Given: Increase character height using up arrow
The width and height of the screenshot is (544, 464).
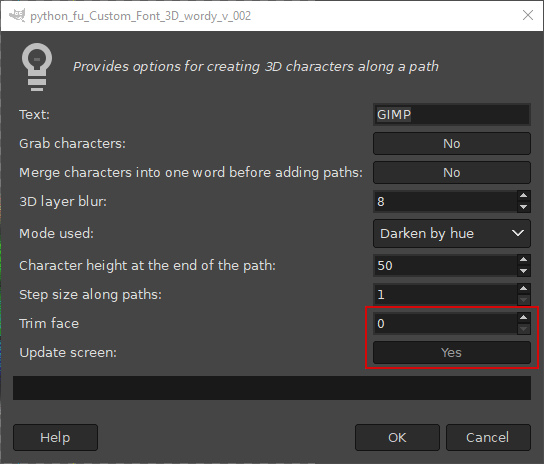Looking at the screenshot, I should (524, 260).
